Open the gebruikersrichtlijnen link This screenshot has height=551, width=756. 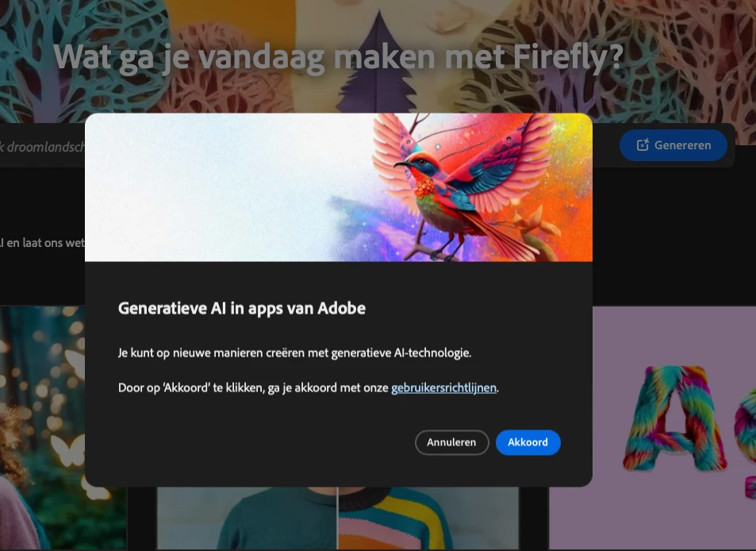click(x=443, y=388)
